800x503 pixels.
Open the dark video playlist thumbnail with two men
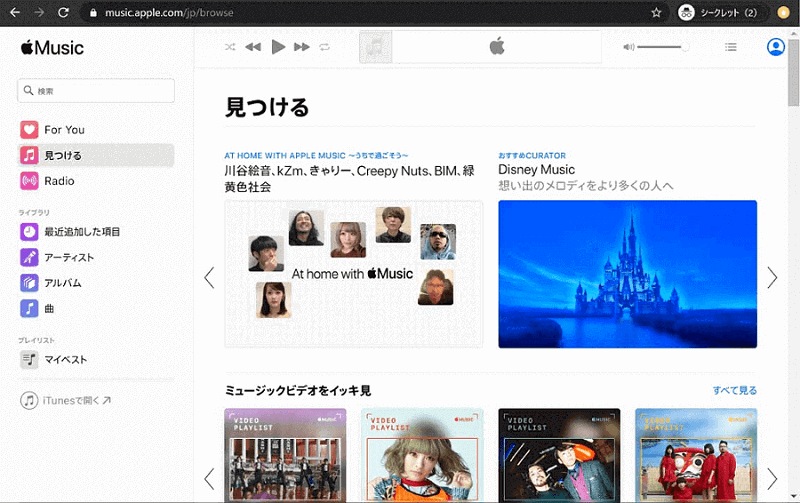point(559,456)
